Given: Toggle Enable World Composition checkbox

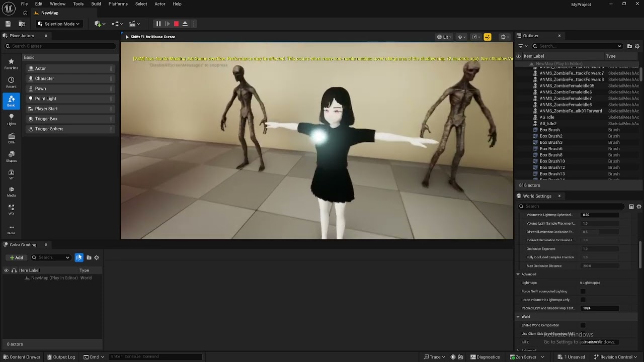Looking at the screenshot, I should pos(583,325).
